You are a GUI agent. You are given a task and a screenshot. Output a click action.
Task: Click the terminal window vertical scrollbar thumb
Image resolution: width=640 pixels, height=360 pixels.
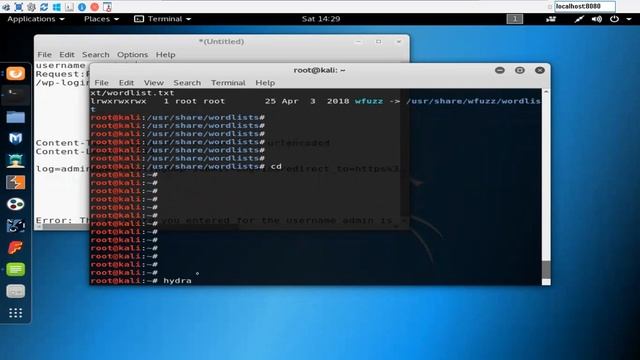tap(546, 269)
